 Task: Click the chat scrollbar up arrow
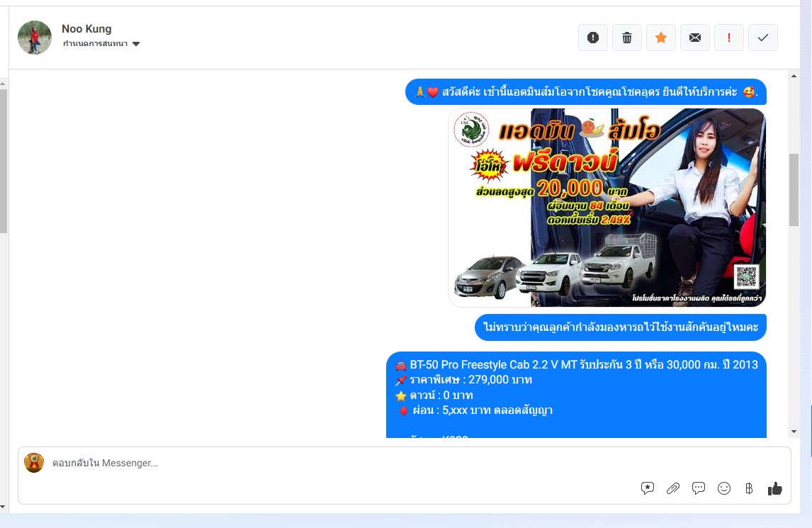click(794, 76)
